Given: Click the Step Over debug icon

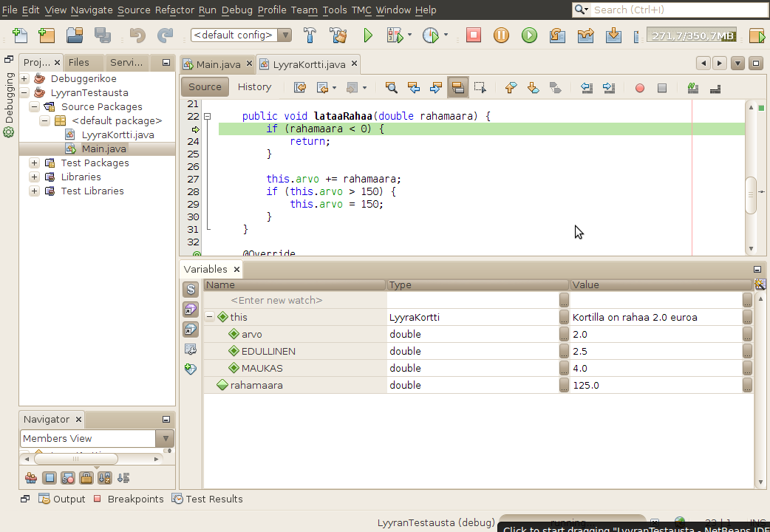Looking at the screenshot, I should (557, 35).
